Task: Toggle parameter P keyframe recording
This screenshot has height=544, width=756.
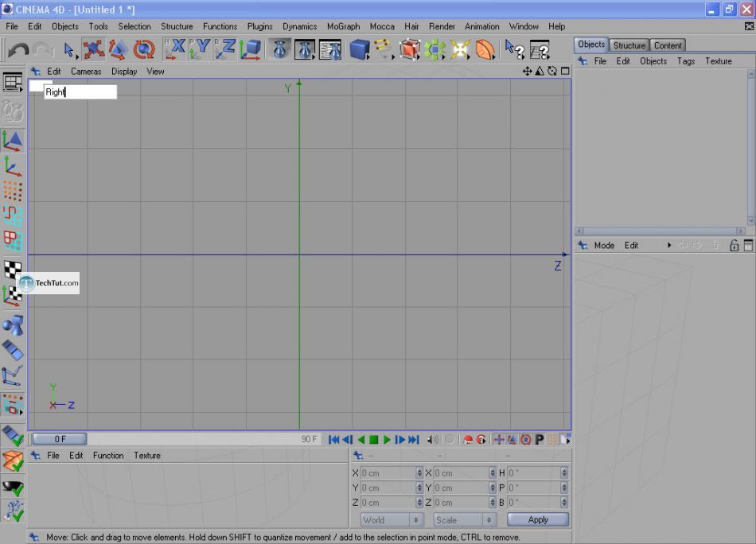Action: tap(539, 440)
